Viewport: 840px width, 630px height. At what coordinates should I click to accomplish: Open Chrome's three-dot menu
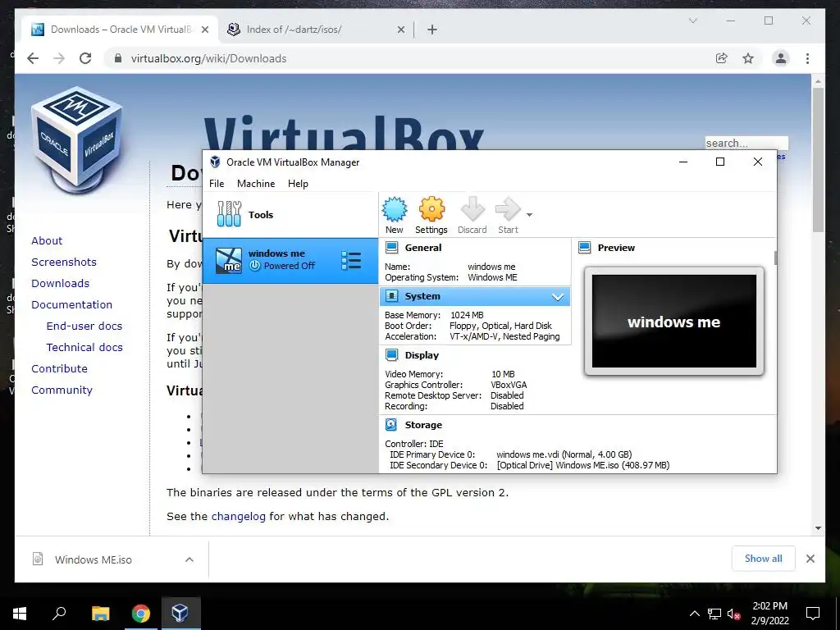[807, 58]
